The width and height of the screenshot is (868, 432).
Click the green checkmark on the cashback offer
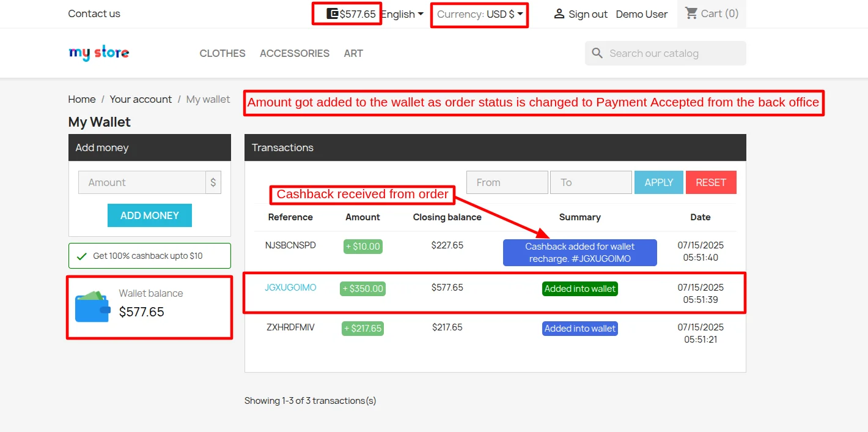[82, 256]
